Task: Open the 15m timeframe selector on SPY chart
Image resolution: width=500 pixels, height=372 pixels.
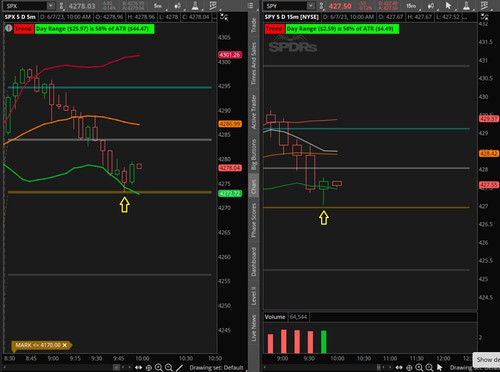Action: [412, 6]
